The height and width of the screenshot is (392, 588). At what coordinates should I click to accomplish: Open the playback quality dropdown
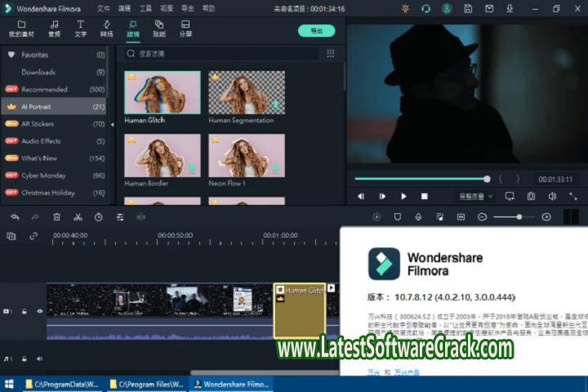coord(475,196)
